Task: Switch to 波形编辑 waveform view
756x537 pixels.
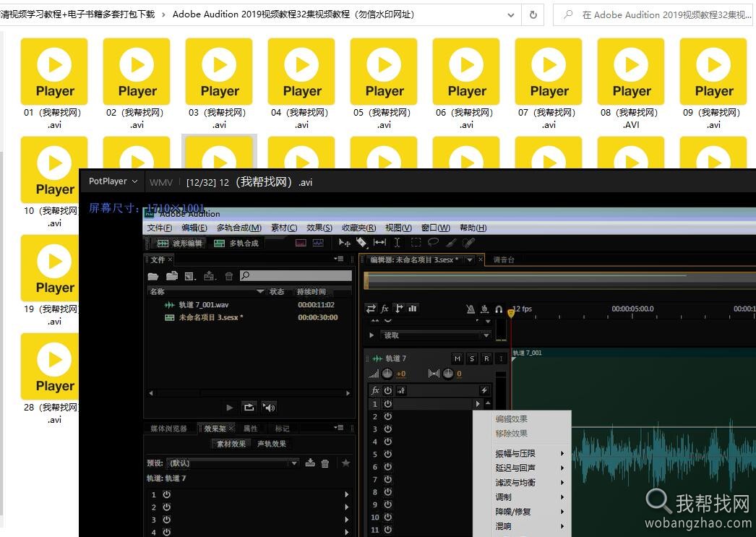Action: coord(180,243)
